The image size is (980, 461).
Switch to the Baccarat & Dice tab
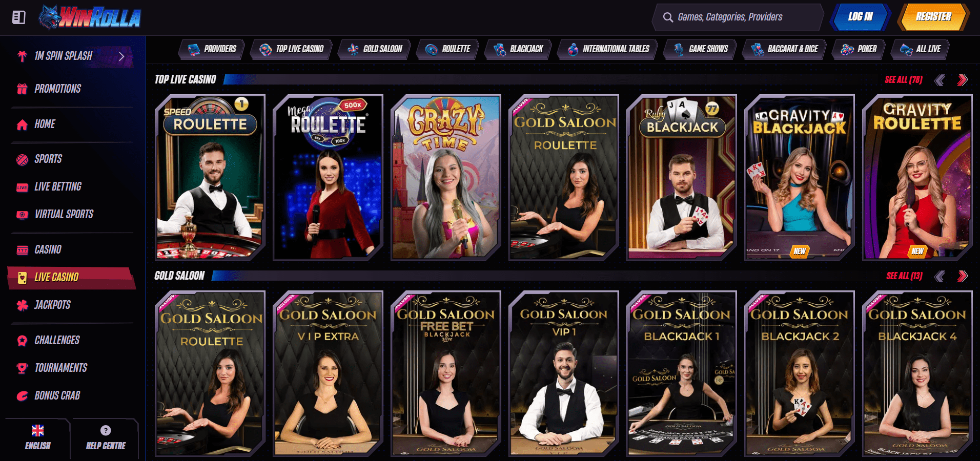point(784,49)
